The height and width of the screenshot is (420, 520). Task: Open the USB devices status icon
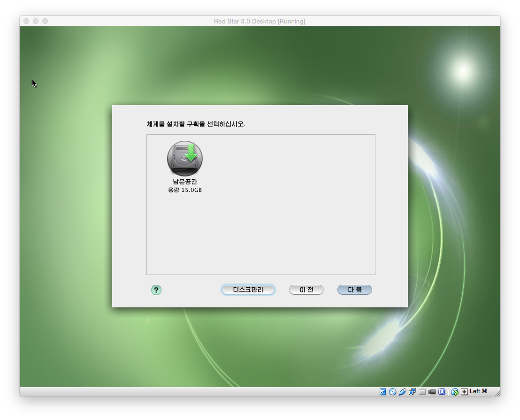point(403,392)
